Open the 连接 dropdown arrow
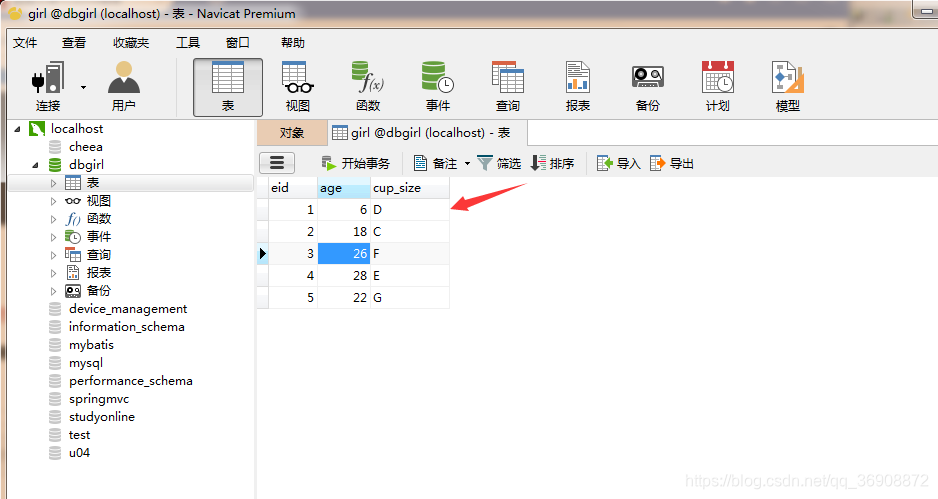The image size is (938, 499). point(83,87)
